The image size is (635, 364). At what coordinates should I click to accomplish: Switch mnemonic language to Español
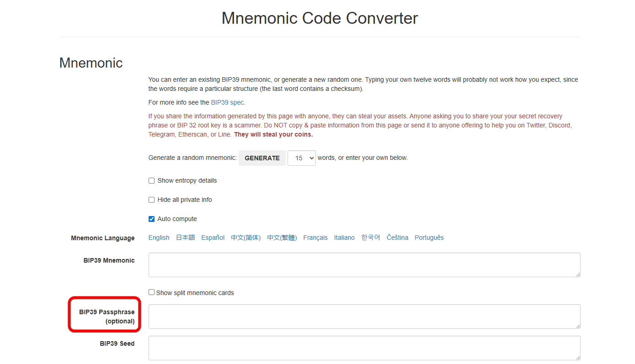[x=213, y=237]
